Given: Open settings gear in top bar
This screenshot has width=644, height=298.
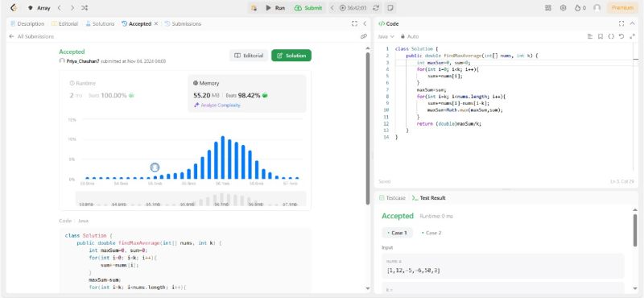Looking at the screenshot, I should [x=563, y=8].
